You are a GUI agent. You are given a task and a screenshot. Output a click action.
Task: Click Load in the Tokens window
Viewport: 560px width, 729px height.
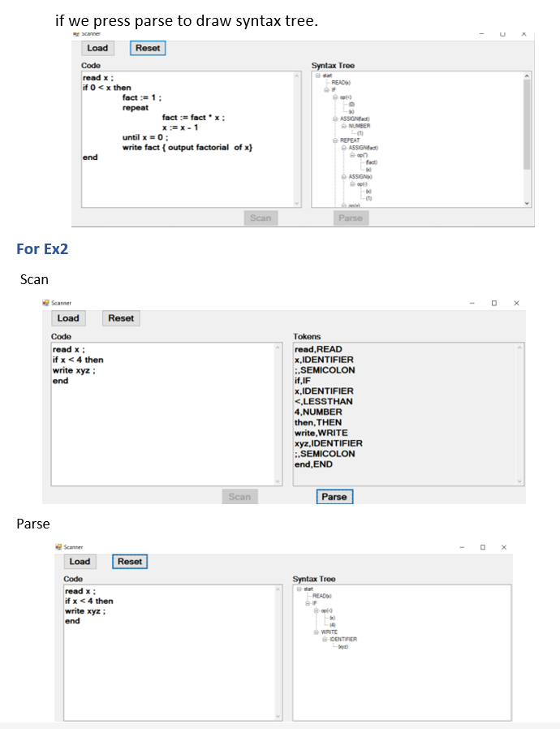(x=68, y=318)
